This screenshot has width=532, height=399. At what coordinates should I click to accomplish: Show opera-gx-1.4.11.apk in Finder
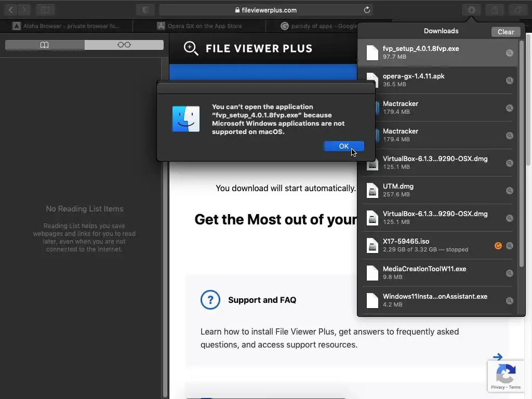point(509,81)
